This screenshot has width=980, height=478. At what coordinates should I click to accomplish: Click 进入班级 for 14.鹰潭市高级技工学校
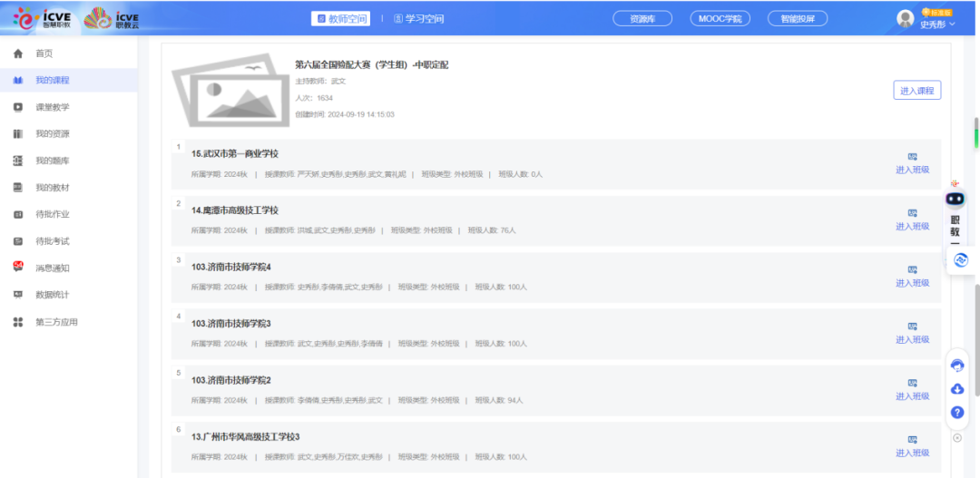point(913,226)
